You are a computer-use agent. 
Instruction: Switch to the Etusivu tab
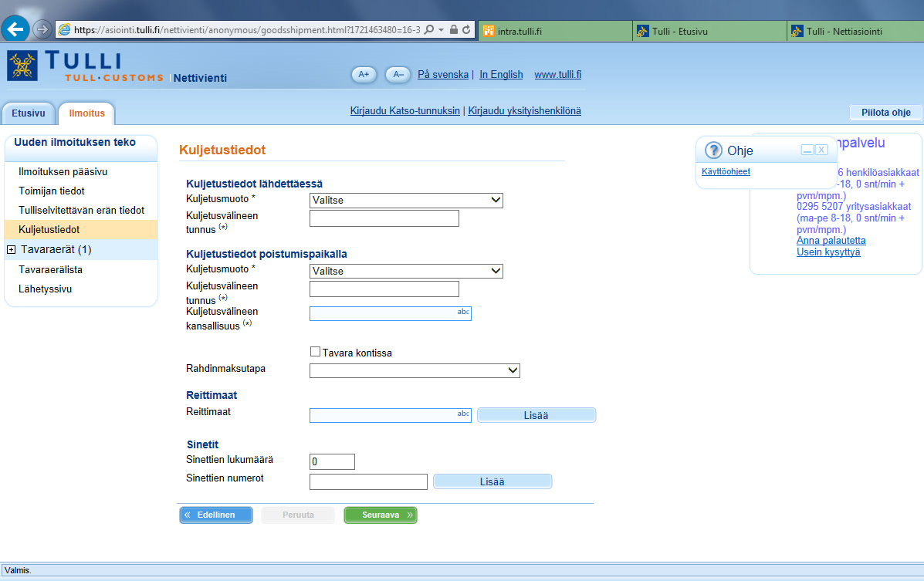[x=29, y=113]
